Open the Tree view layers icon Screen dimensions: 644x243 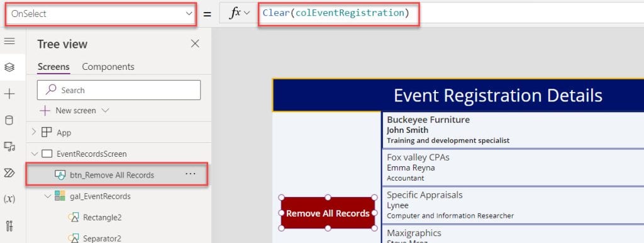coord(9,67)
